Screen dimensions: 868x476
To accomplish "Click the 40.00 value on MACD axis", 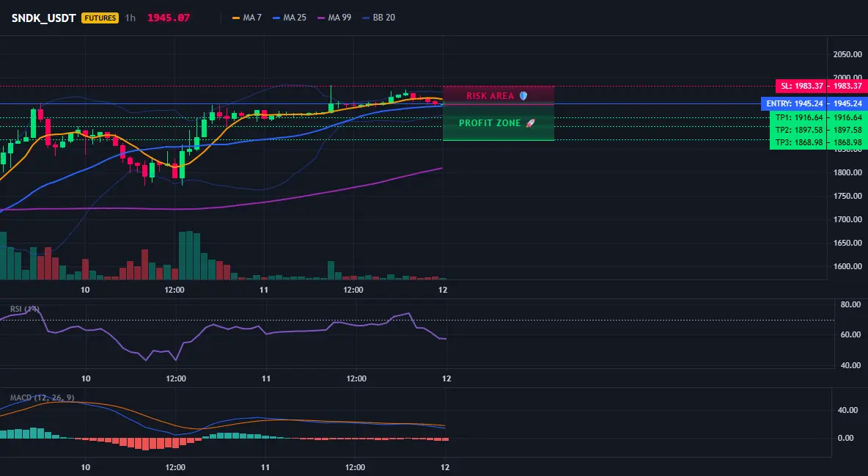I will (x=848, y=410).
